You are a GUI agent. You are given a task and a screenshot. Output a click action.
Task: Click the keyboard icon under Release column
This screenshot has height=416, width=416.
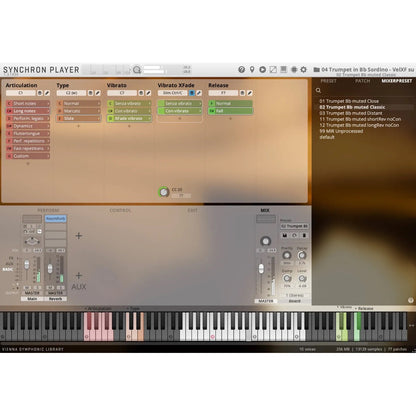(x=242, y=93)
